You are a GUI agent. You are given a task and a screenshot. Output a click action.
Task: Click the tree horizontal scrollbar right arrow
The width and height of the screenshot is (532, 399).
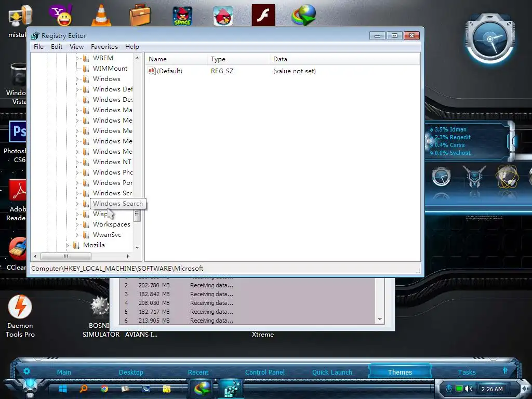(128, 256)
